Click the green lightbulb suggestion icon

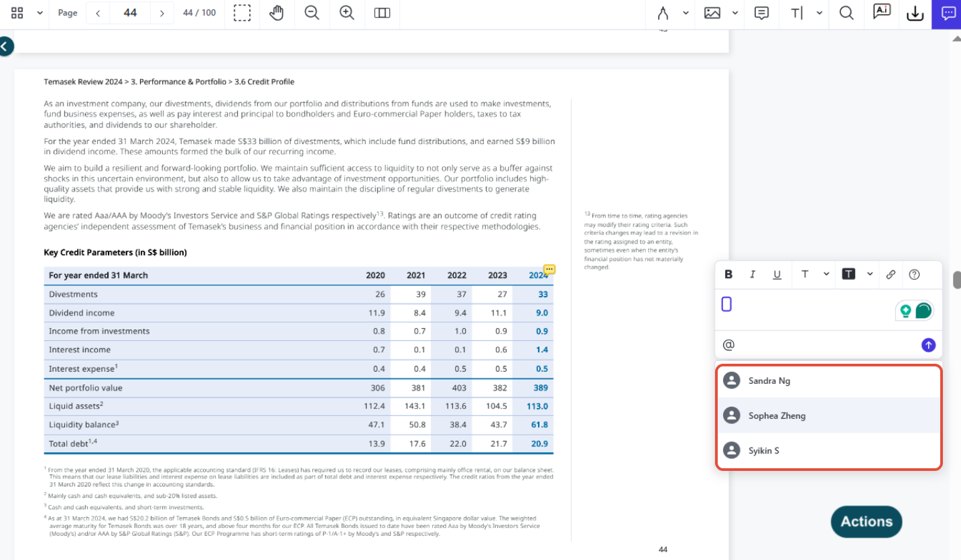coord(906,311)
